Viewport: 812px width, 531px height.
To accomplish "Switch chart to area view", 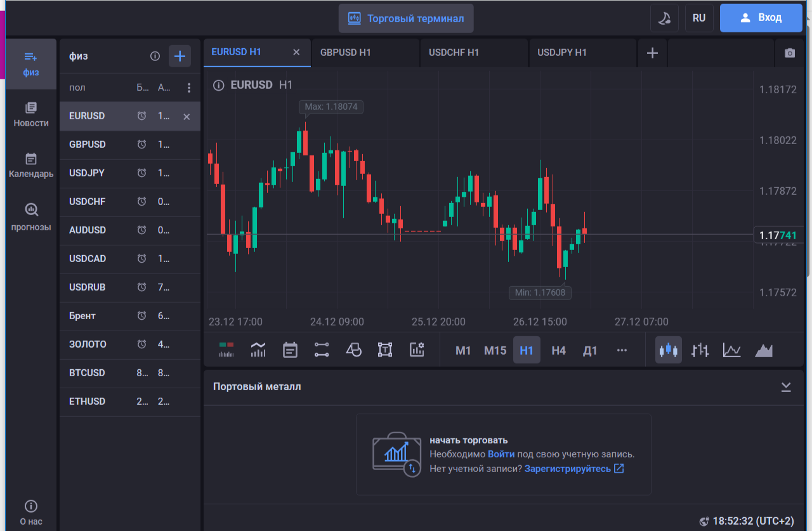I will (x=764, y=350).
